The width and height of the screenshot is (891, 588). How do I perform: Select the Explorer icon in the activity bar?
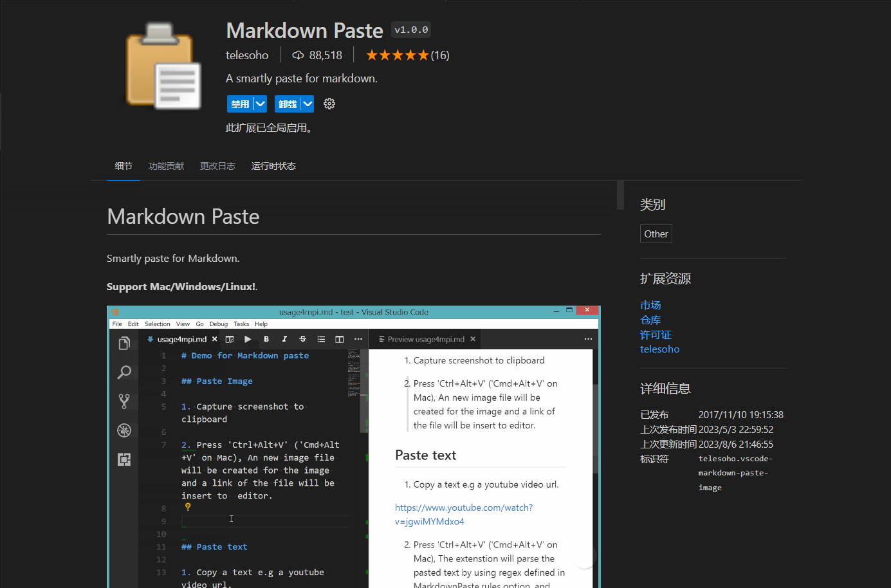124,343
